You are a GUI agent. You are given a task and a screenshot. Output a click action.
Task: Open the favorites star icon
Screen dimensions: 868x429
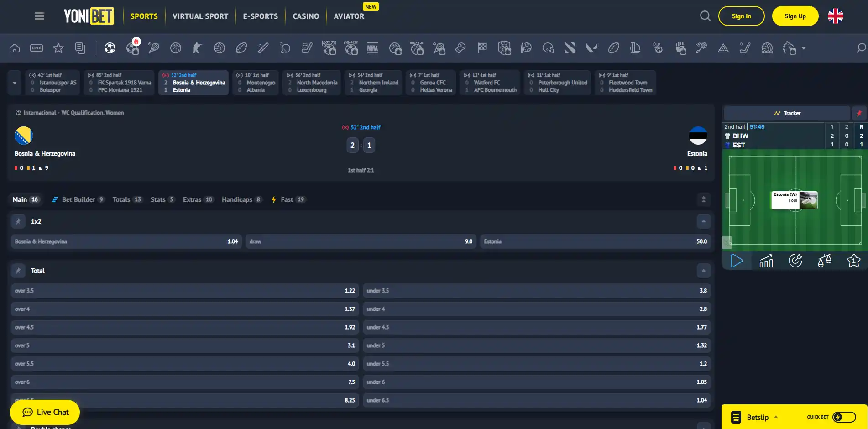point(58,48)
